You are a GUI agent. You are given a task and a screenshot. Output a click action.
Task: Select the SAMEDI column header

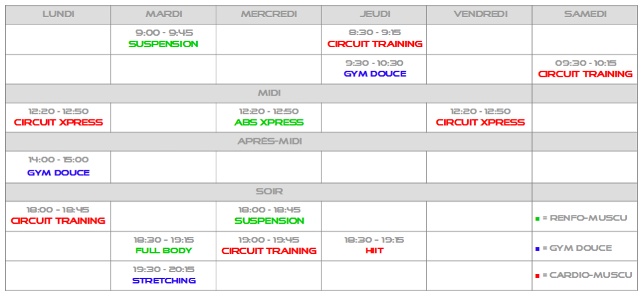pyautogui.click(x=585, y=14)
